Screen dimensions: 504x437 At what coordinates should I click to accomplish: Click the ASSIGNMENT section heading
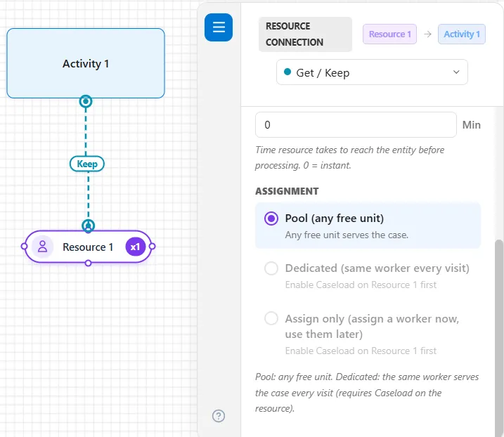tap(287, 191)
